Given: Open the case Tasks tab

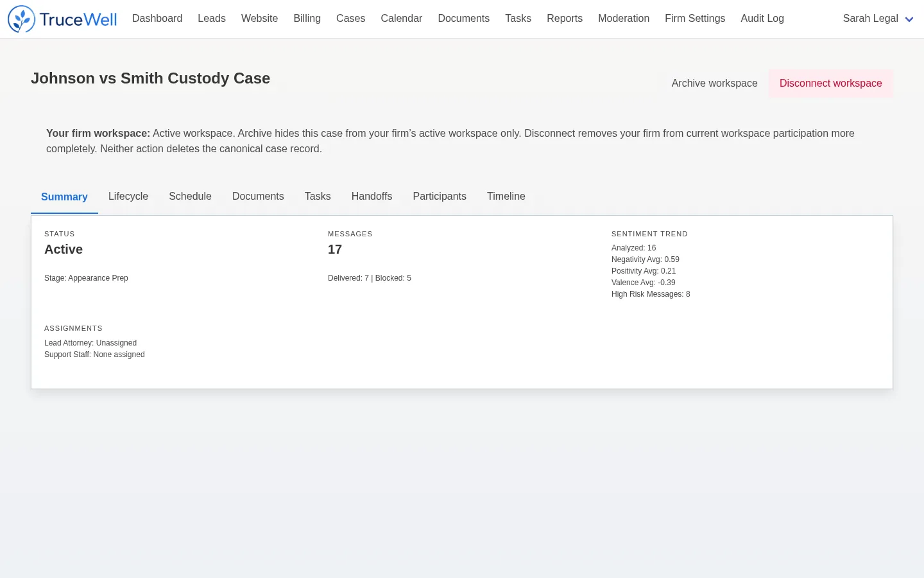Looking at the screenshot, I should coord(318,197).
